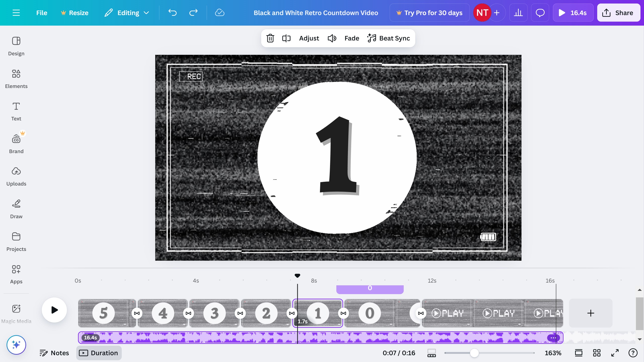Click the redo arrow

[193, 13]
